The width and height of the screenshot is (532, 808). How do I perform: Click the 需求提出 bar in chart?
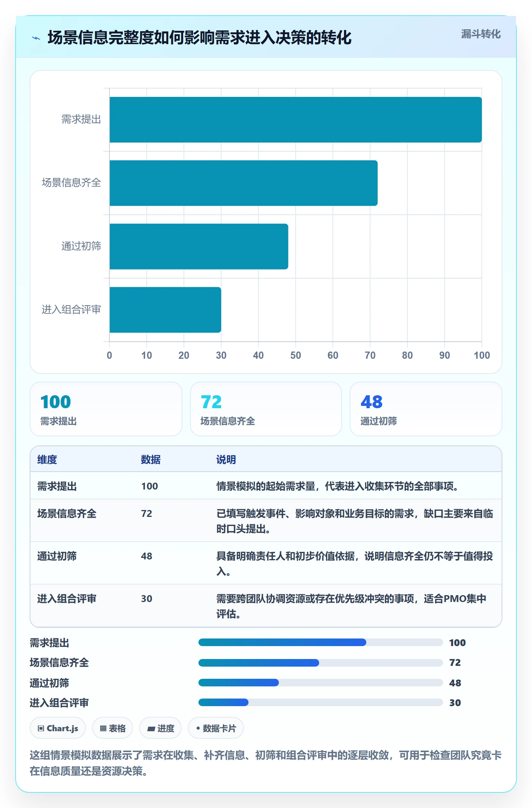pyautogui.click(x=296, y=120)
